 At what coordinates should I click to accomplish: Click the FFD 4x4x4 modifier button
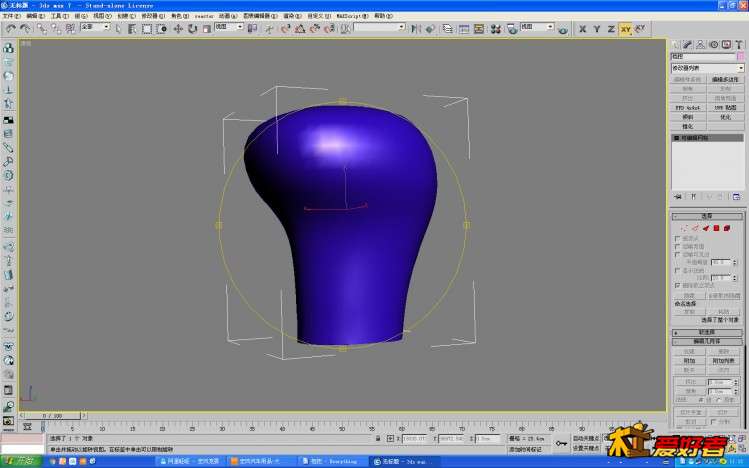click(x=688, y=108)
